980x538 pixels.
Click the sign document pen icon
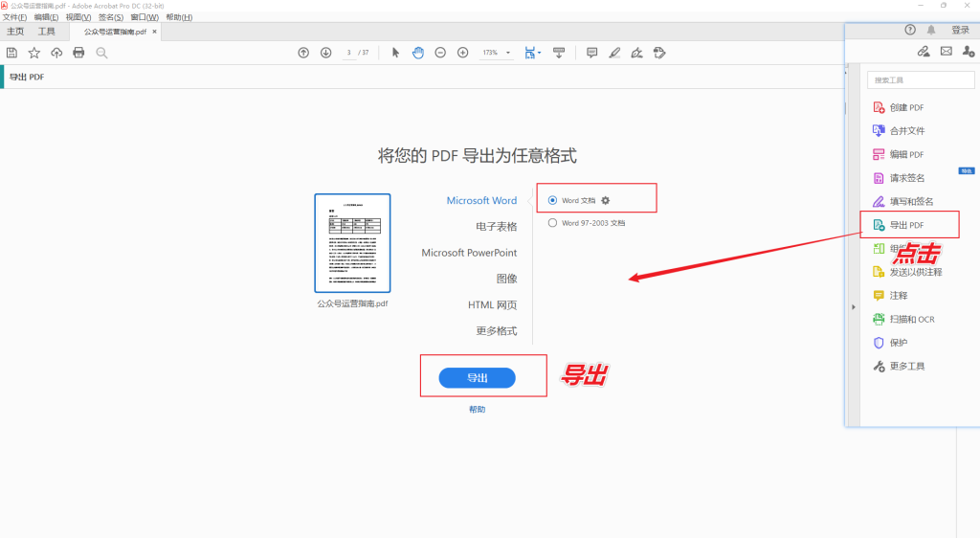click(636, 53)
